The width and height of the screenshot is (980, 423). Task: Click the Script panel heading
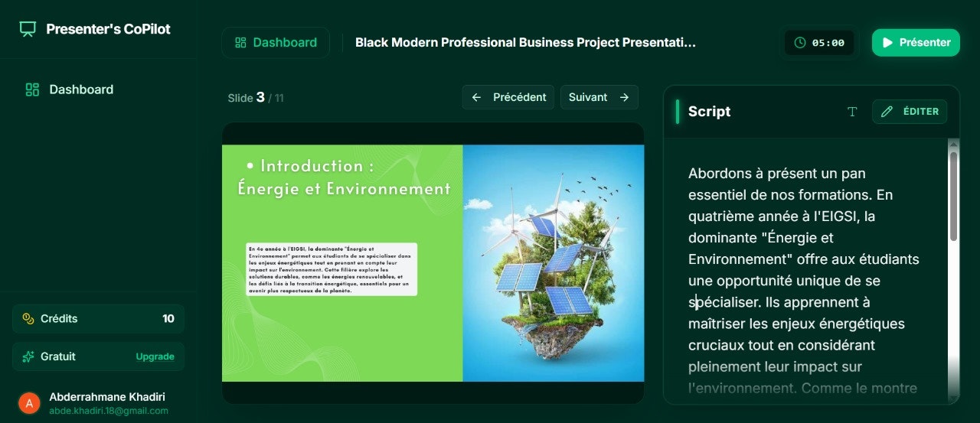click(709, 112)
